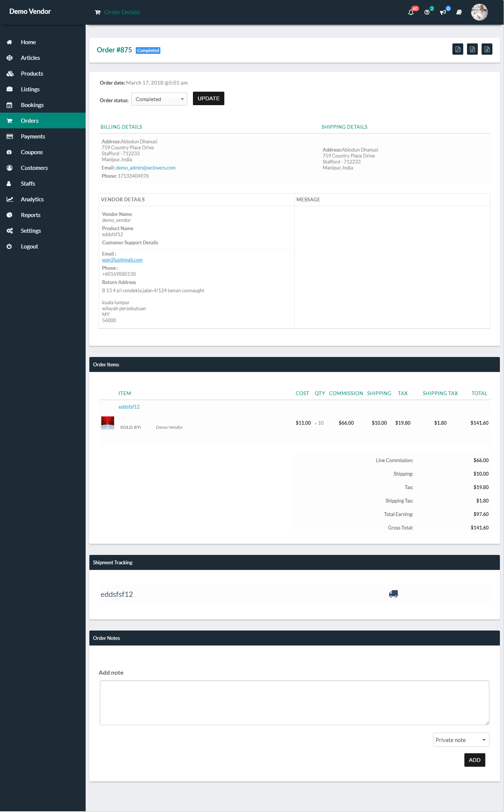Screen dimensions: 504x812
Task: Click the Listings briefcase icon
Action: pyautogui.click(x=9, y=89)
